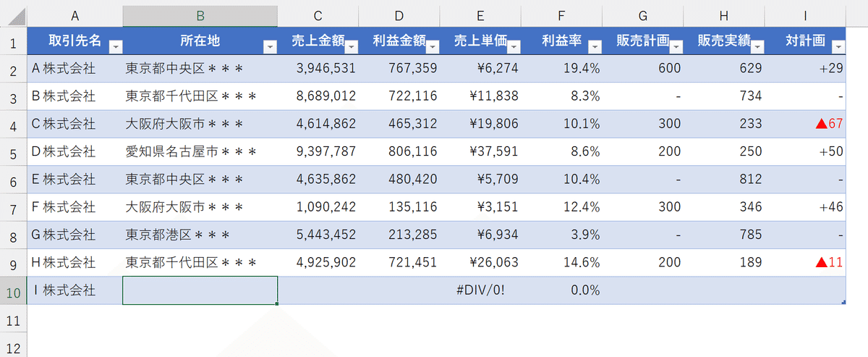Select column C header
Viewport: 868px width, 357px height.
click(x=318, y=16)
